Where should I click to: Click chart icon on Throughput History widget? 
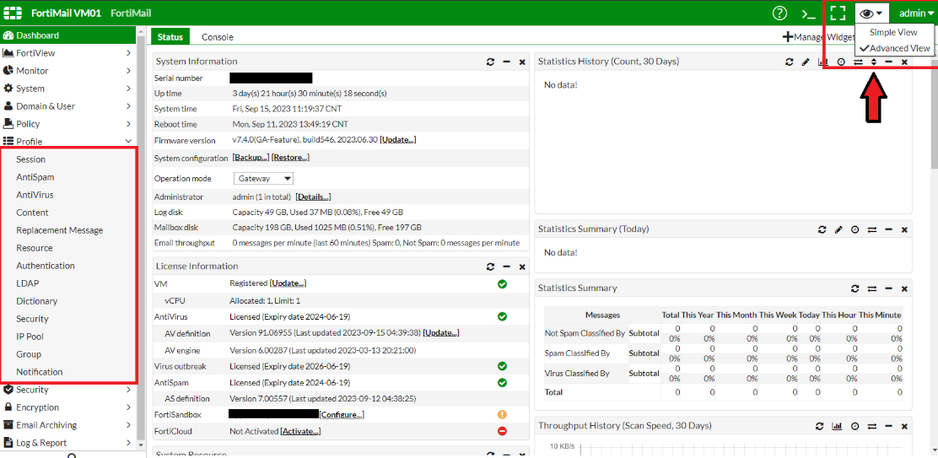pos(838,426)
